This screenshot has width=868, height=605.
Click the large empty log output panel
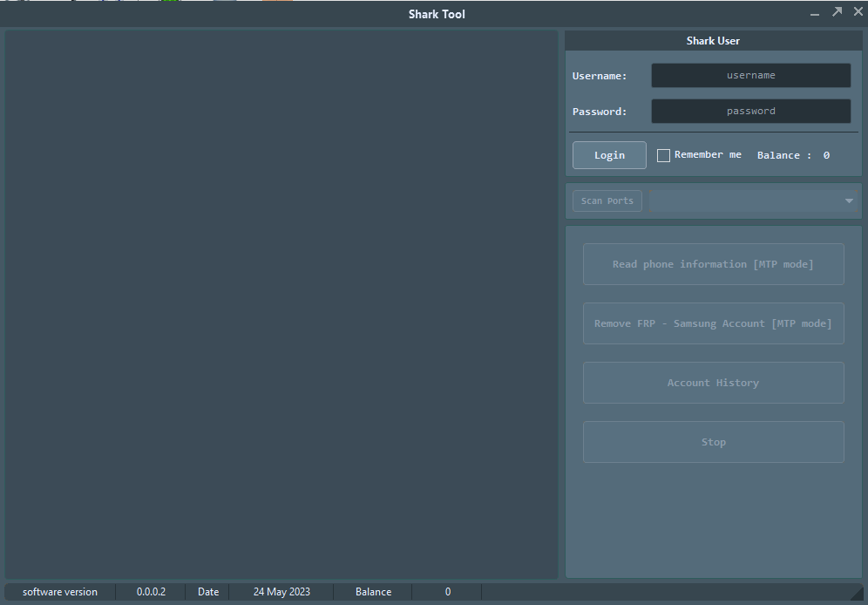[281, 305]
